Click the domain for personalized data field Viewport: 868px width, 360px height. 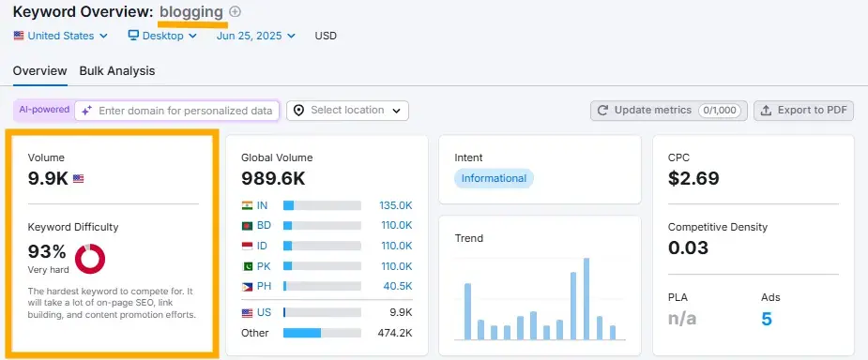pyautogui.click(x=177, y=111)
